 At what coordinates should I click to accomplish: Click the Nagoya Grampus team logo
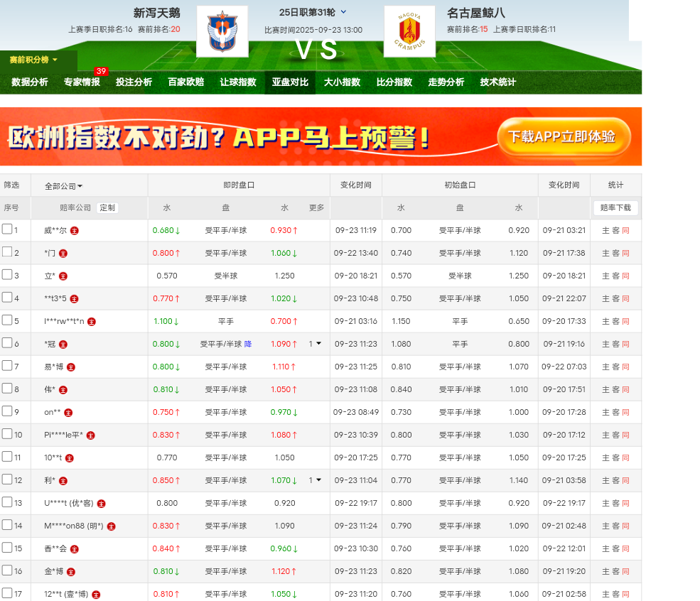click(409, 31)
